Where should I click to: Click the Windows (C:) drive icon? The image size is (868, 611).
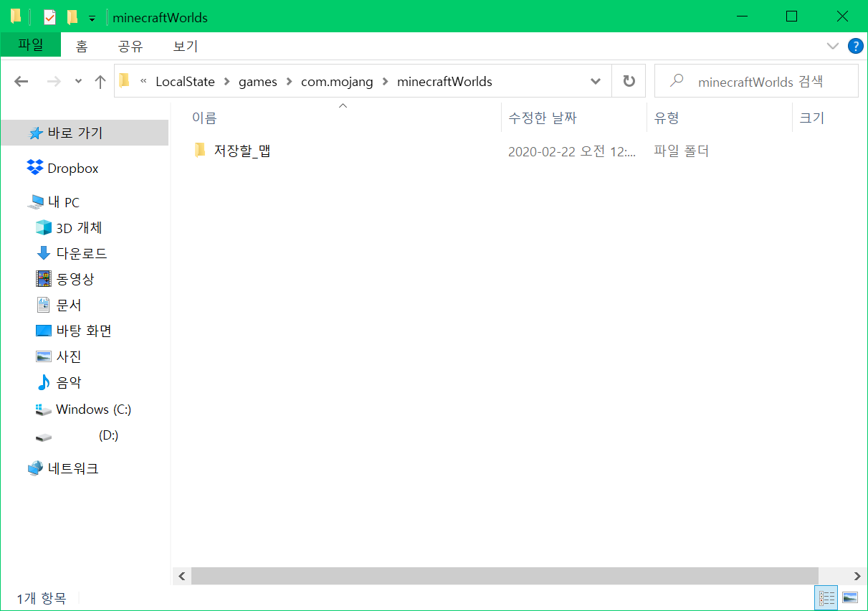pos(44,409)
